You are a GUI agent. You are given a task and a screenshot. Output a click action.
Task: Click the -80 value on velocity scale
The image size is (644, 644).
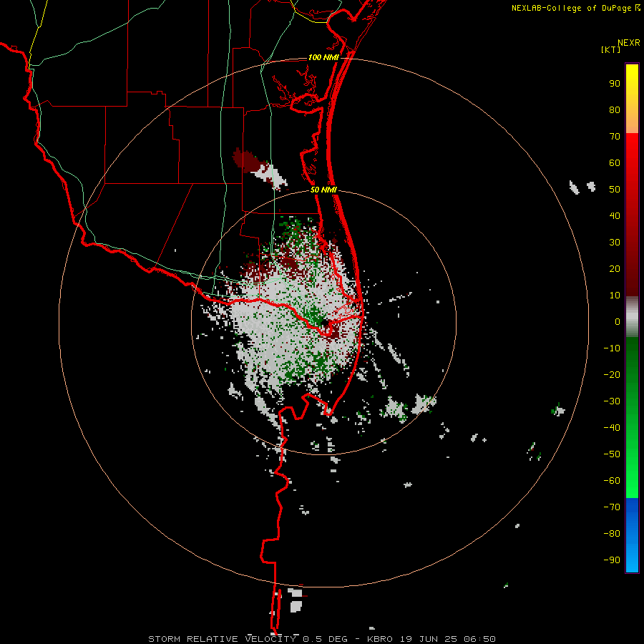click(612, 534)
